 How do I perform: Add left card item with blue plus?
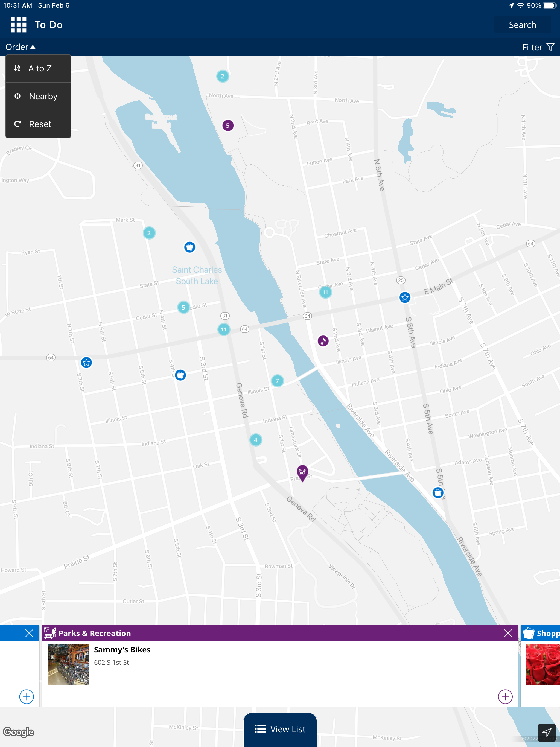click(26, 697)
